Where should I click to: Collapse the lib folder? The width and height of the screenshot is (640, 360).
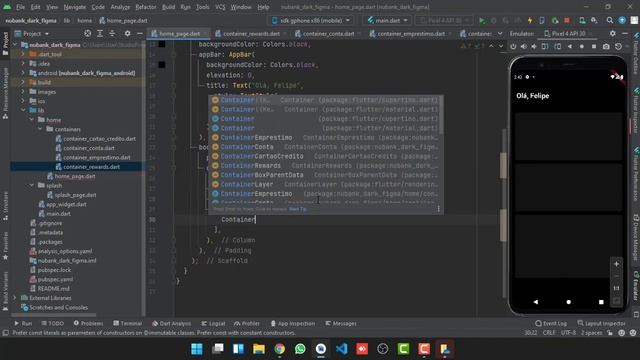click(23, 110)
